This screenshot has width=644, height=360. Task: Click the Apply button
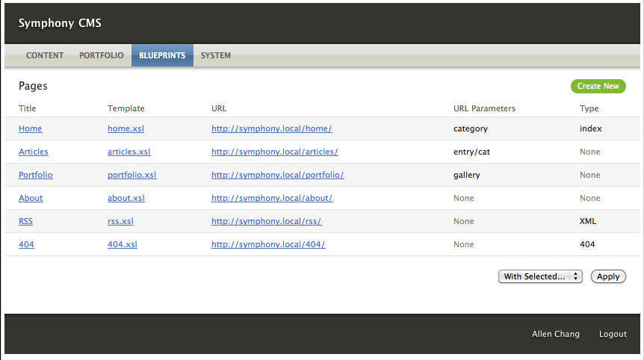pos(608,276)
